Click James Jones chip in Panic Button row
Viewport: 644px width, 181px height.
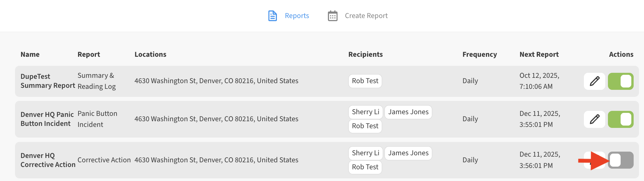[408, 112]
